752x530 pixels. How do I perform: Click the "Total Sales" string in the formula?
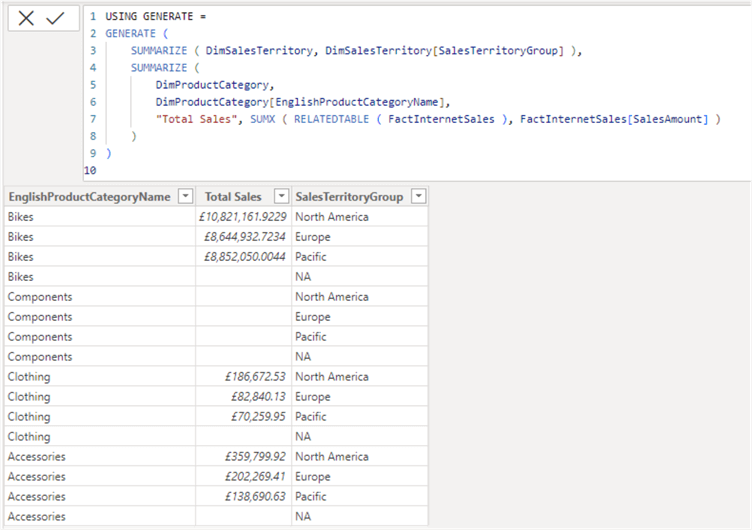tap(197, 119)
